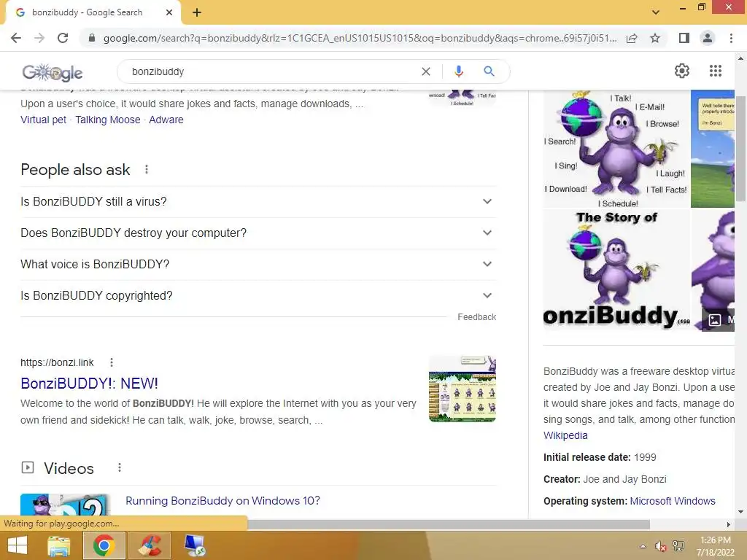Click the browser forward arrow
Screen dimensions: 747x560
coord(39,38)
